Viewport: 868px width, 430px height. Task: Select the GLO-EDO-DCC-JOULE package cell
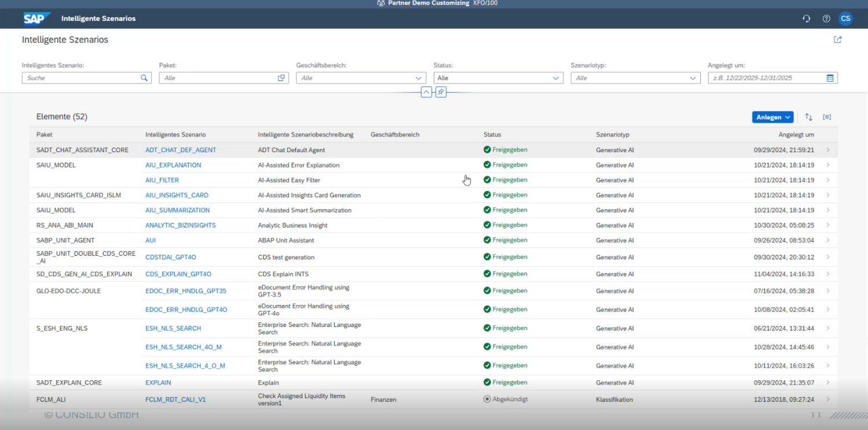tap(68, 291)
